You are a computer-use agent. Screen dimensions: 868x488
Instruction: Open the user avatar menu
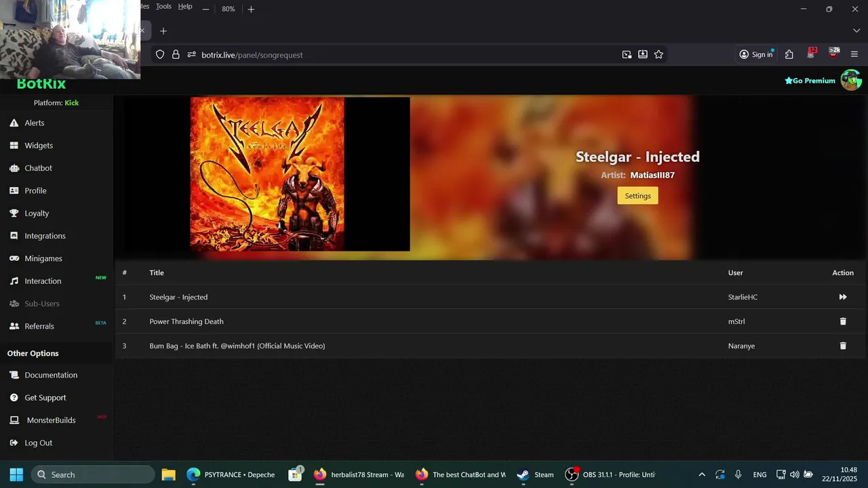[x=851, y=80]
